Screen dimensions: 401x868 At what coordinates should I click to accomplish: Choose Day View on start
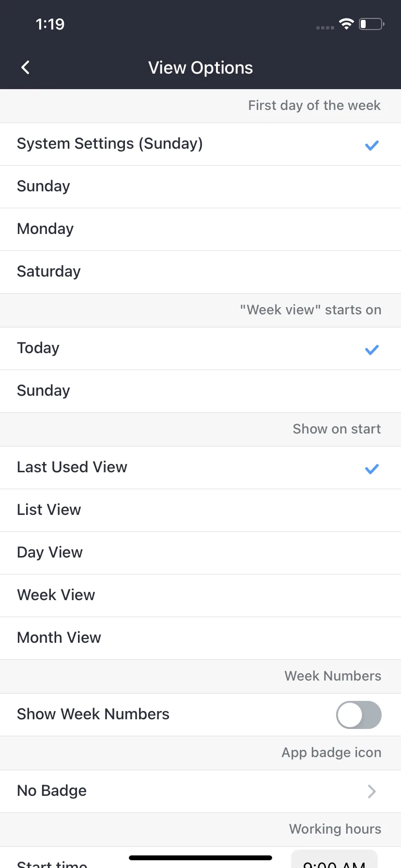coord(200,553)
